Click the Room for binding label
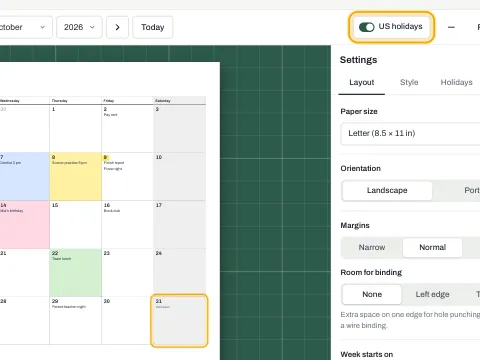This screenshot has height=360, width=480. 371,272
